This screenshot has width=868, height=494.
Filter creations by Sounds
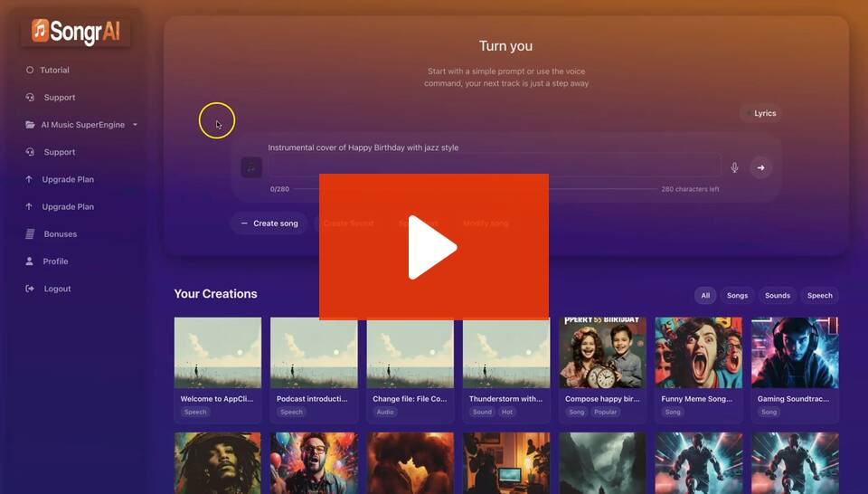(778, 296)
